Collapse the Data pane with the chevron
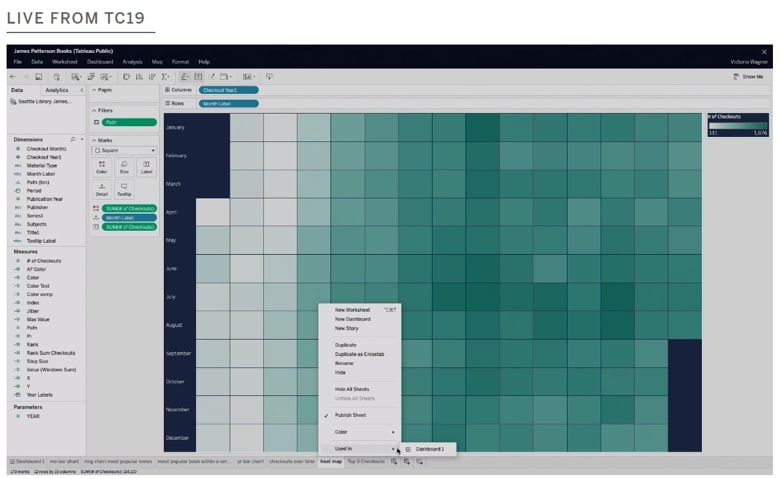The image size is (781, 479). click(x=82, y=90)
